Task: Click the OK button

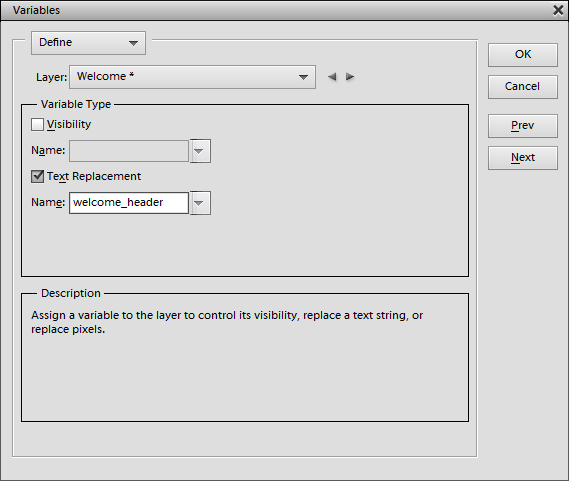Action: (x=523, y=55)
